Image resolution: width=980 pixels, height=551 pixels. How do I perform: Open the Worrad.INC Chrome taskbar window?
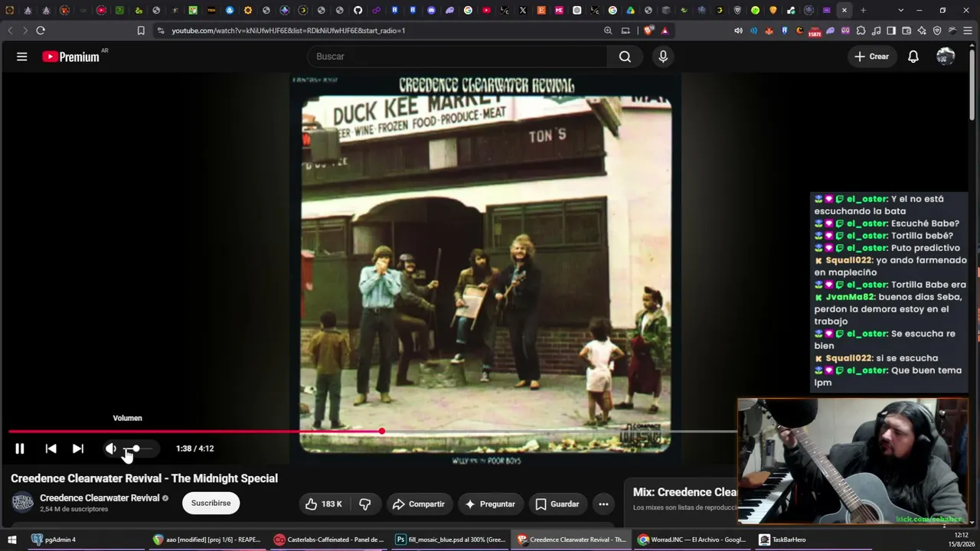tap(691, 540)
